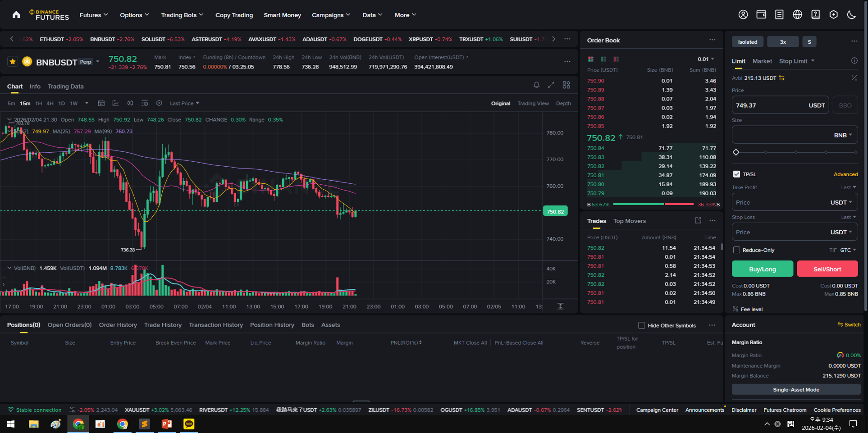Image resolution: width=868 pixels, height=433 pixels.
Task: Open the help question mark icon
Action: point(815,15)
